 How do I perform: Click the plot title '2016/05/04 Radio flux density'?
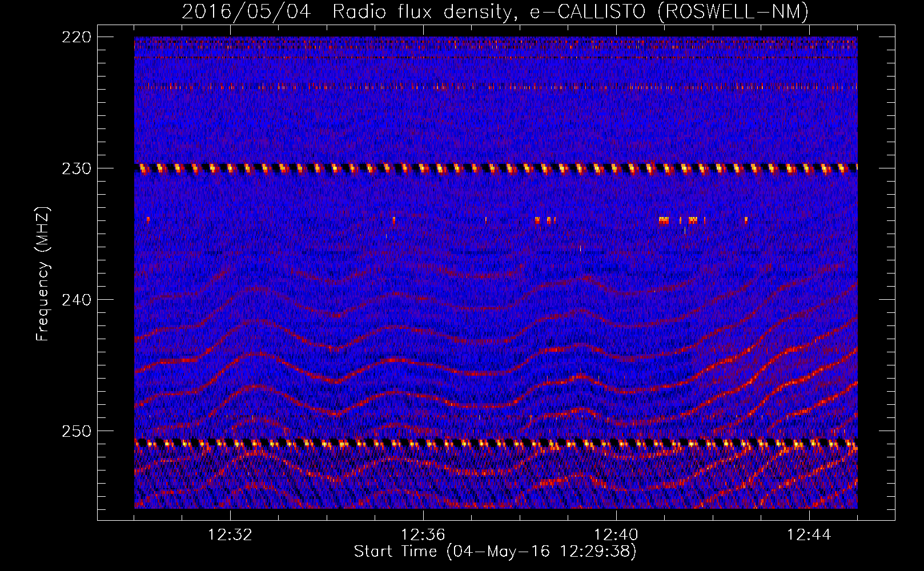pyautogui.click(x=495, y=11)
